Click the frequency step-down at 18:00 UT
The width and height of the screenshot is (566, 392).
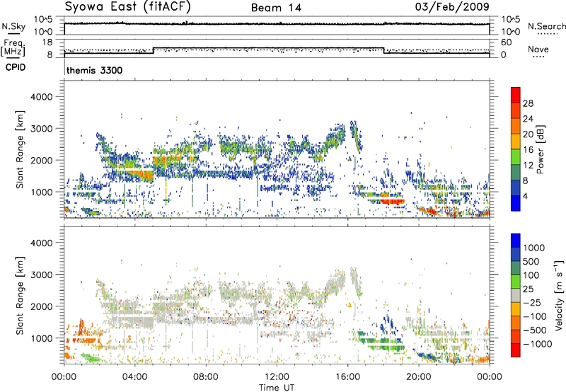click(383, 50)
